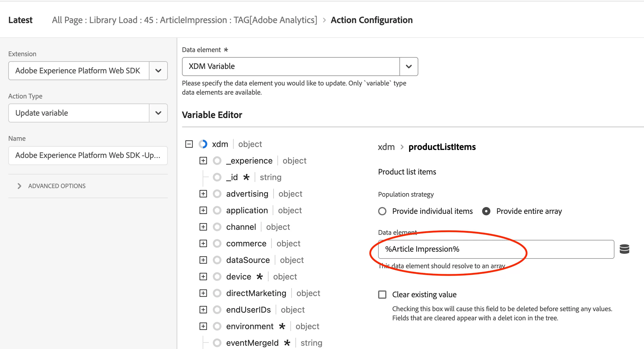This screenshot has height=349, width=644.
Task: Select the endUserIDs status circle
Action: tap(217, 310)
